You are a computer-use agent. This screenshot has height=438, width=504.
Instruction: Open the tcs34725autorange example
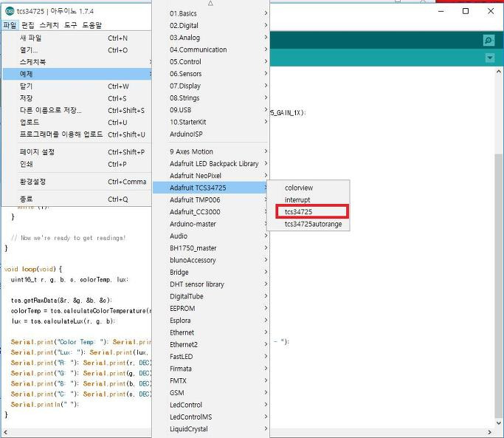coord(308,224)
